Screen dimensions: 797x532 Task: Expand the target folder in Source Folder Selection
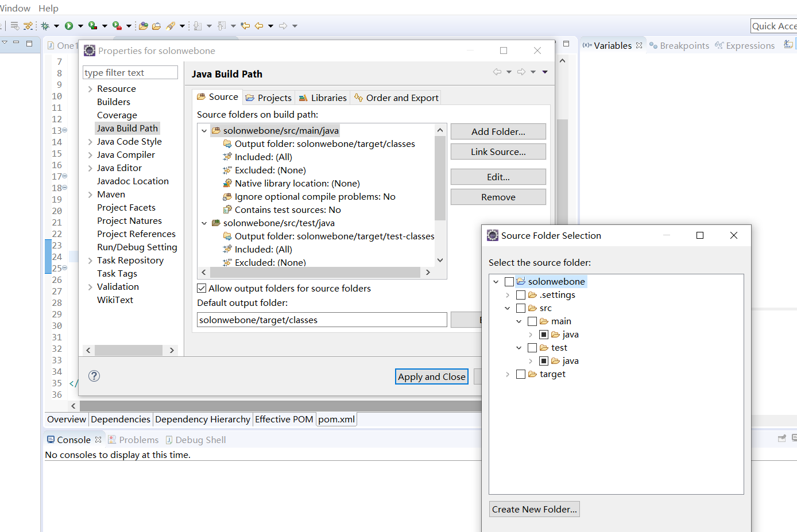[508, 374]
